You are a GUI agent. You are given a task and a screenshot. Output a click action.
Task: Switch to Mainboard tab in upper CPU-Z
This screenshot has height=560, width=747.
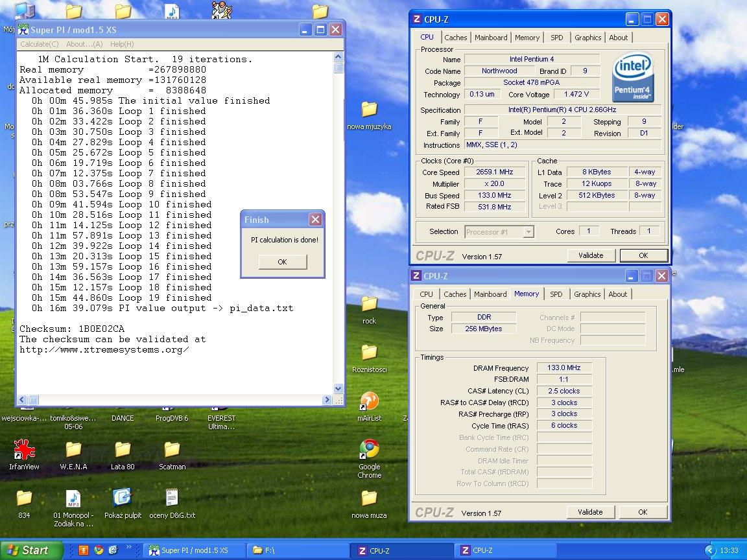coord(491,38)
